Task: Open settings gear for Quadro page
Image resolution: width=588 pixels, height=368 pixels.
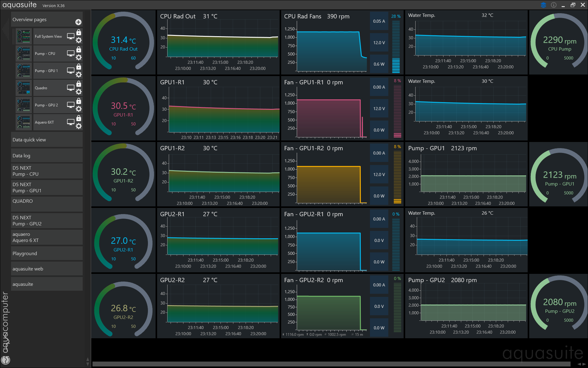Action: 79,92
